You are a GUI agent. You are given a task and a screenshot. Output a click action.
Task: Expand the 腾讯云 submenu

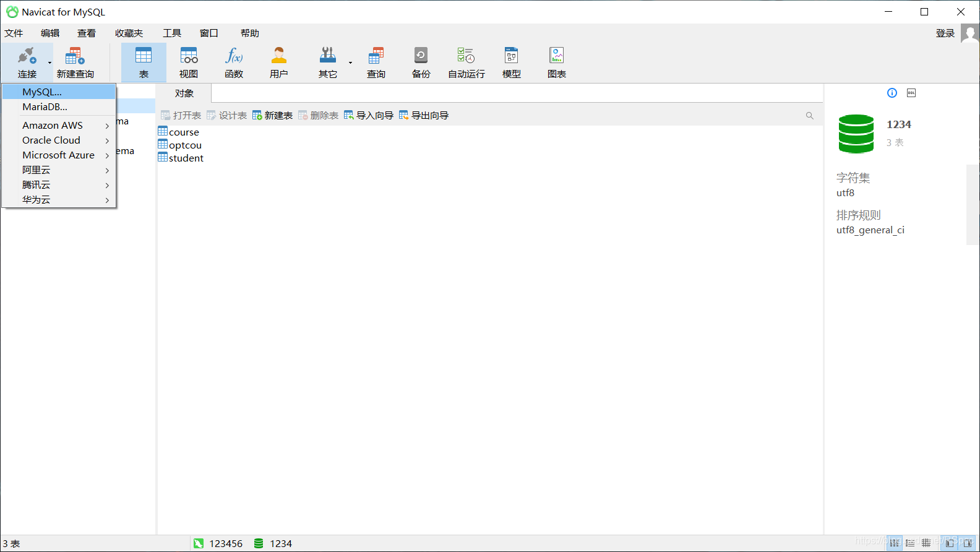click(59, 184)
